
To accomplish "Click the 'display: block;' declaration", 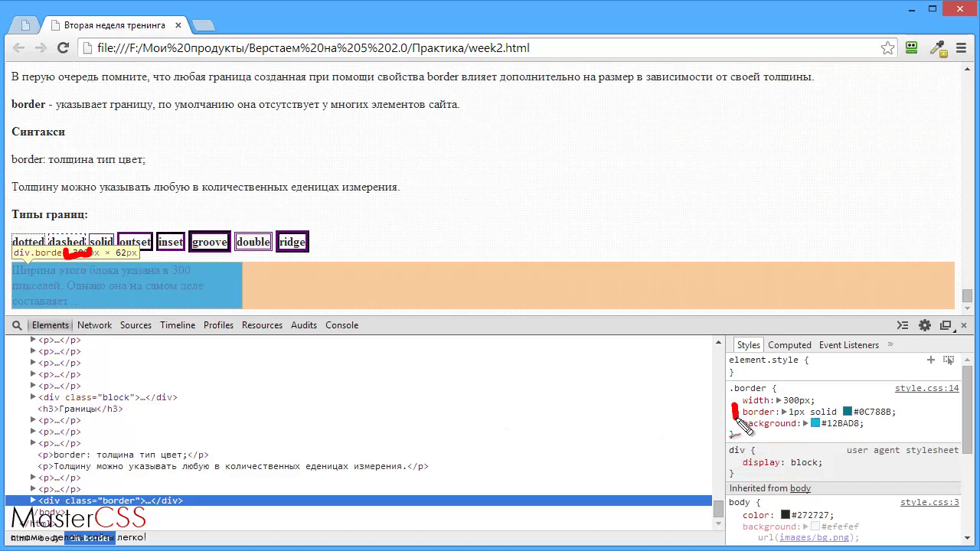I will click(782, 462).
